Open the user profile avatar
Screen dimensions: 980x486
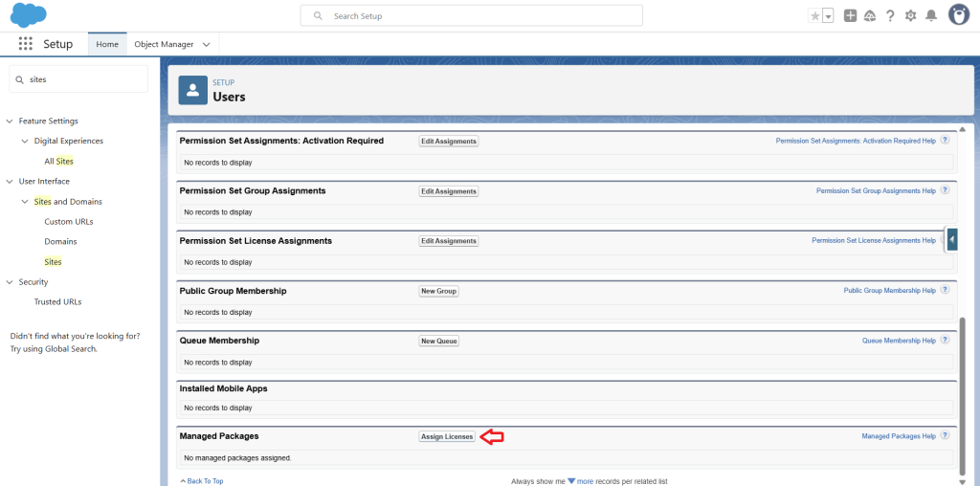pyautogui.click(x=959, y=14)
